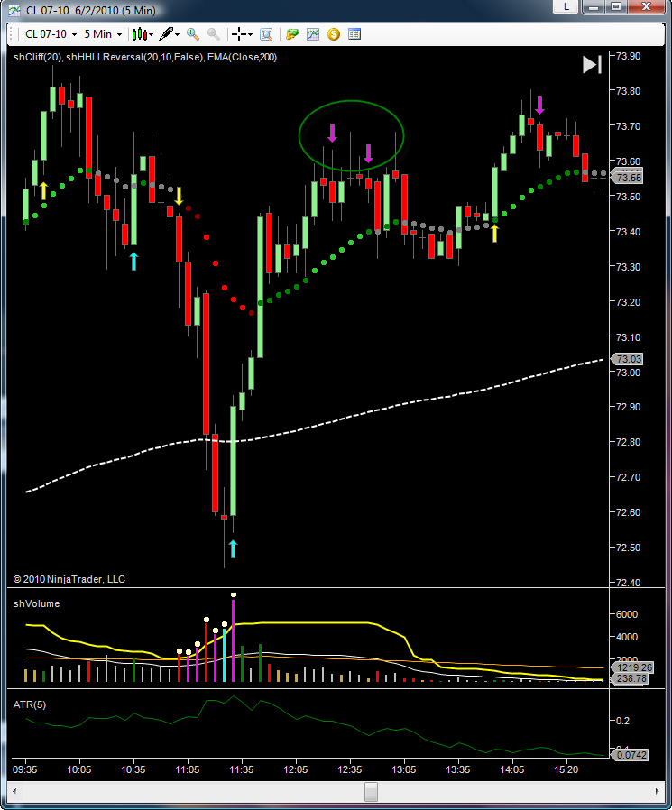Open the chart trader money icon

[292, 34]
